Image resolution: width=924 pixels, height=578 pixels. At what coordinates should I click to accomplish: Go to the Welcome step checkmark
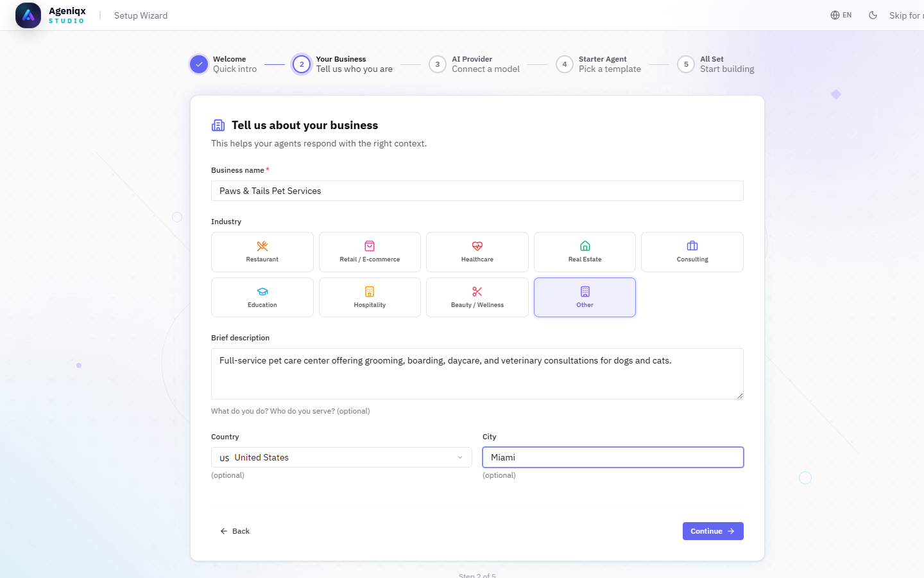199,64
